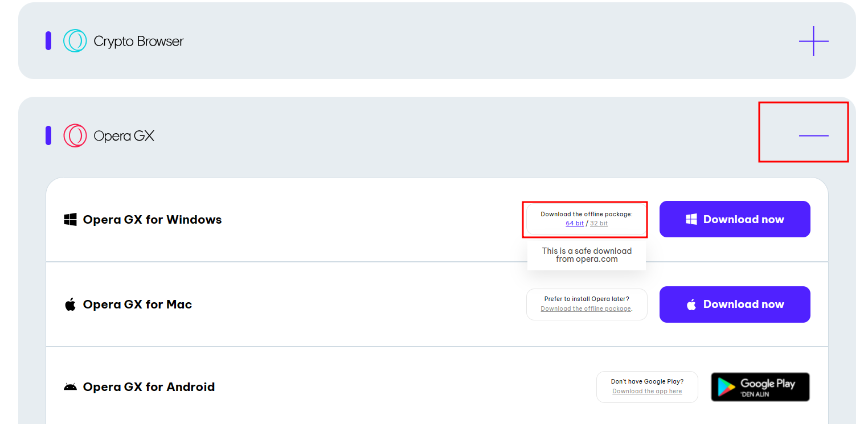Click the Windows "Download the offline package:" text

[x=587, y=215]
